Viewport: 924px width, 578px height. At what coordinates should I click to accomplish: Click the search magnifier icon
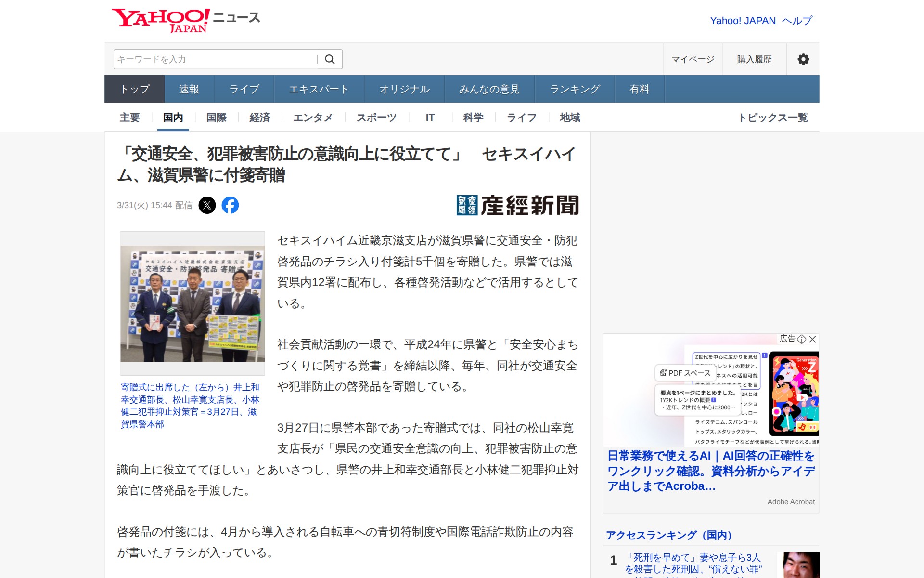330,59
